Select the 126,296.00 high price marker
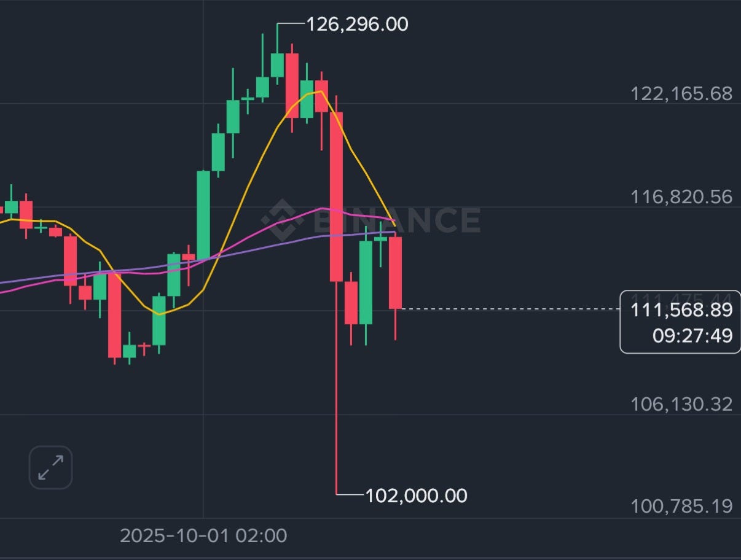Viewport: 741px width, 560px height. (356, 25)
